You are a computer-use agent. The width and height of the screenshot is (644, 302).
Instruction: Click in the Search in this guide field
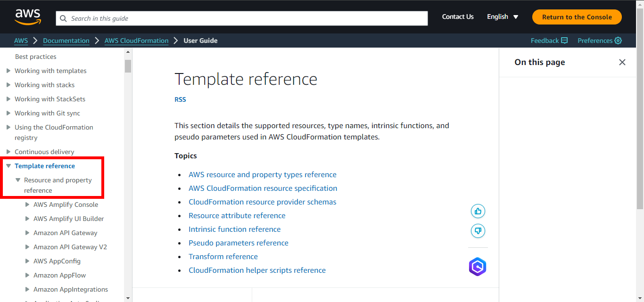pos(245,18)
